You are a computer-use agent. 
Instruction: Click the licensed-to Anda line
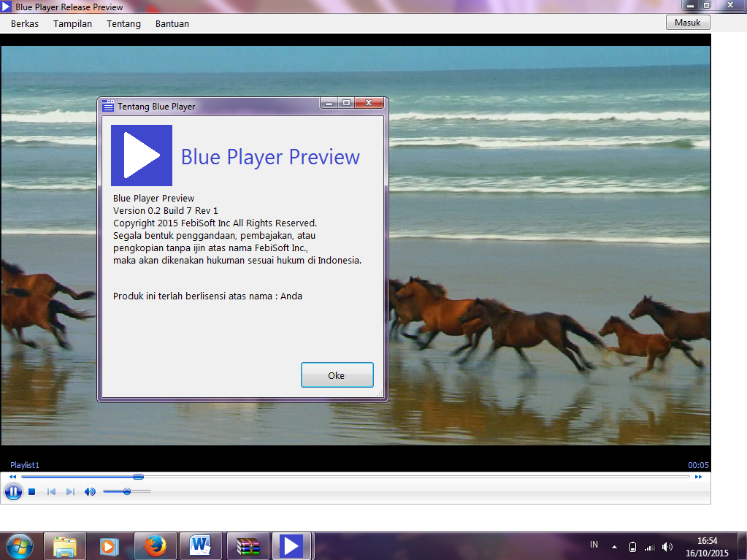tap(207, 296)
